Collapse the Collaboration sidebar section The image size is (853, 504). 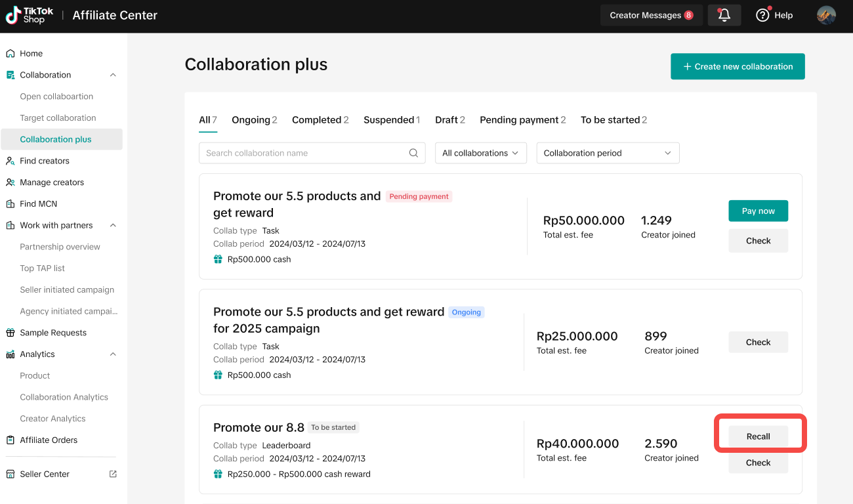113,75
